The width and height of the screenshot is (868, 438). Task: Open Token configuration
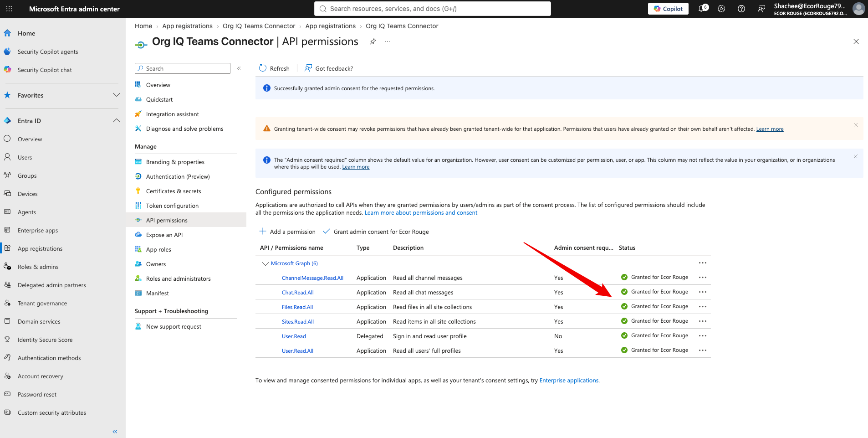point(172,206)
